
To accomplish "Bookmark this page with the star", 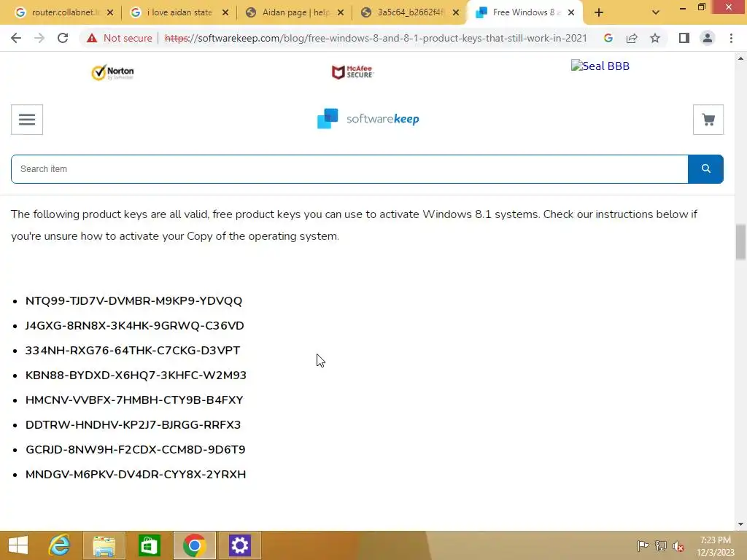I will (x=655, y=38).
